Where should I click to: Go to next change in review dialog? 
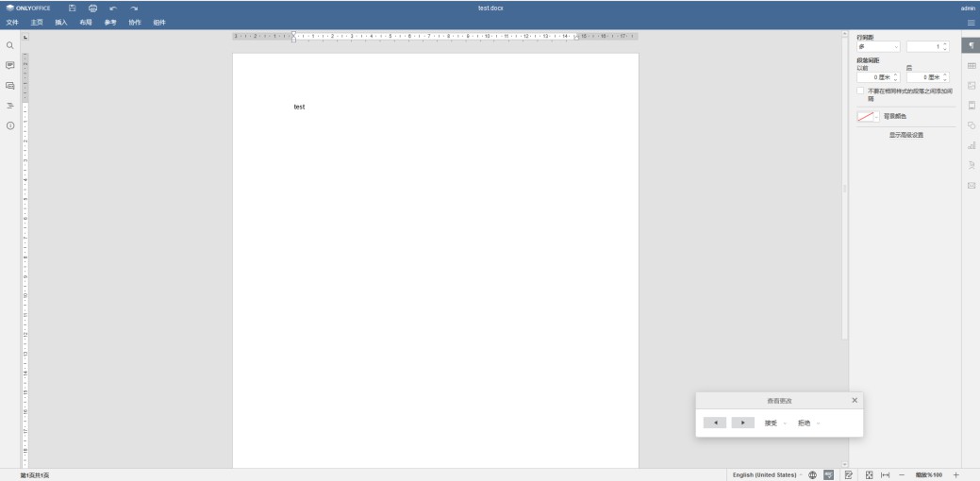pos(743,423)
